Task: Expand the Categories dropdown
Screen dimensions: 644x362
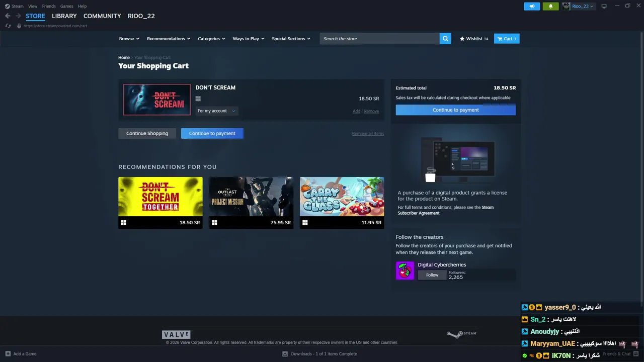Action: [211, 39]
